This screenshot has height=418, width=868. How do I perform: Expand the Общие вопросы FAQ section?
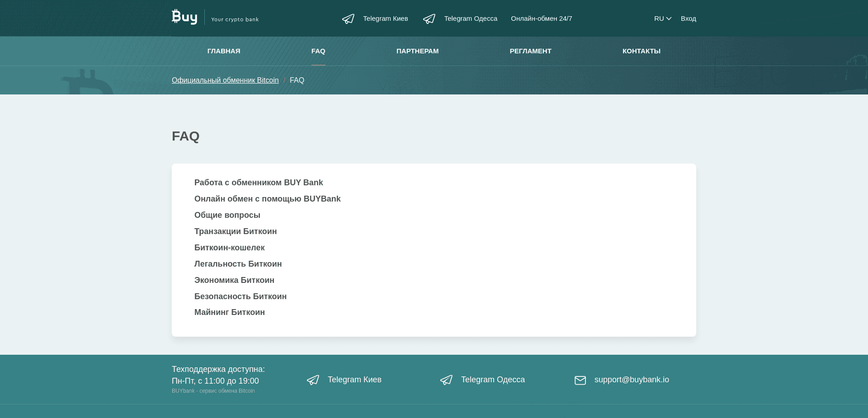pyautogui.click(x=227, y=215)
